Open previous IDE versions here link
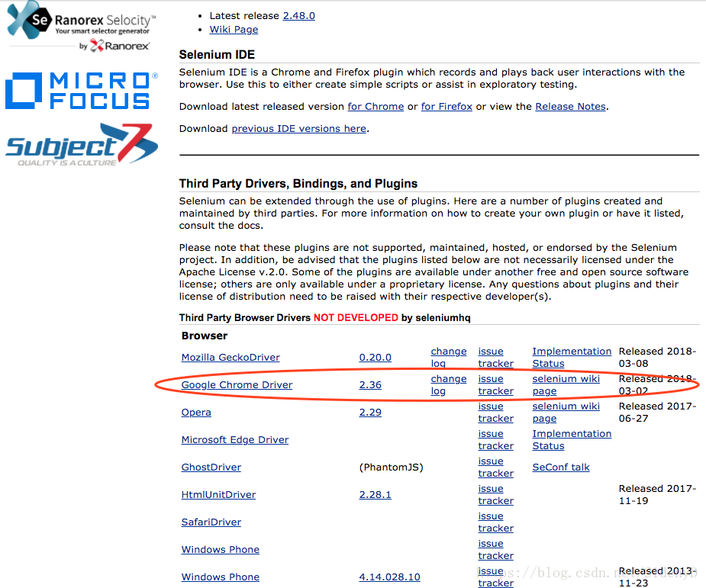706x588 pixels. 299,129
